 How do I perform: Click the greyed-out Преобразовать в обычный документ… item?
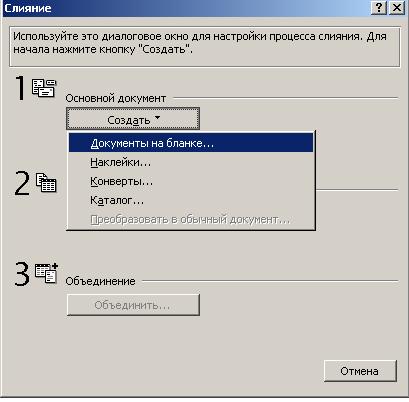(x=191, y=220)
